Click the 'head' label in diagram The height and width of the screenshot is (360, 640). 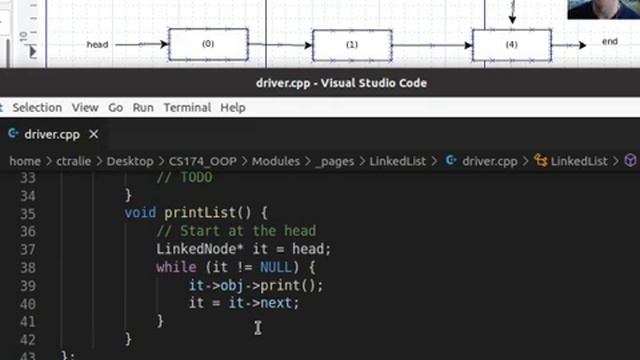[x=97, y=44]
